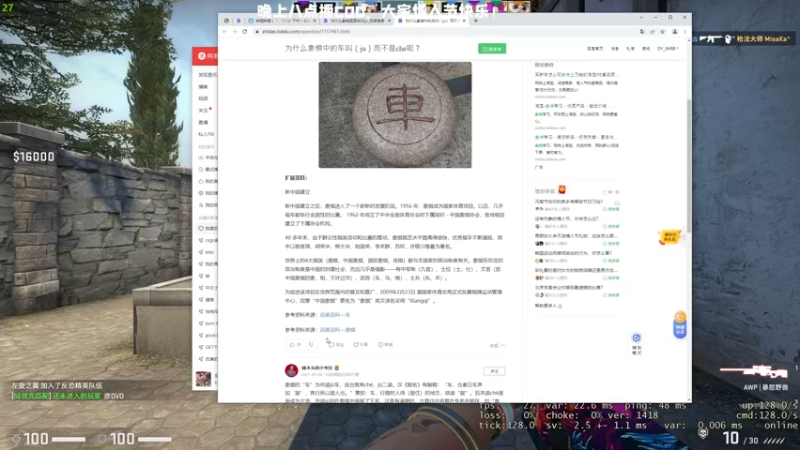Click the yellow floating gift badge

pos(669,237)
